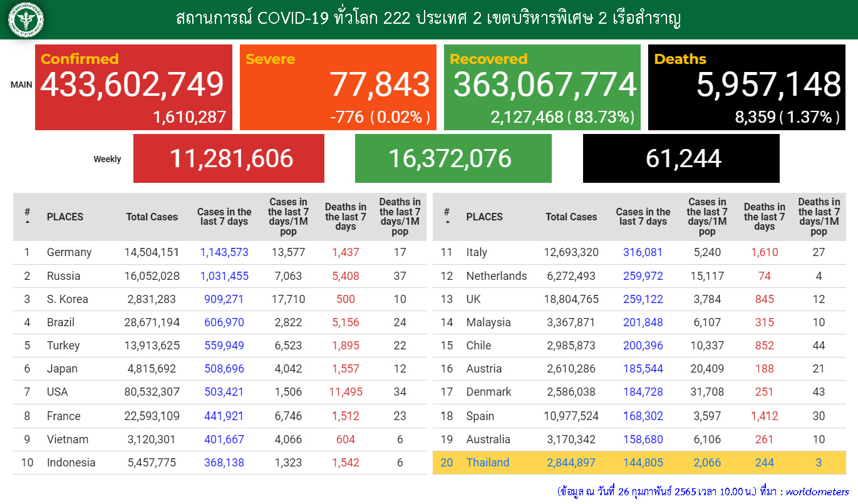Click Vietnam weekly cases 401,667
Screen dimensions: 858x504
coord(224,440)
